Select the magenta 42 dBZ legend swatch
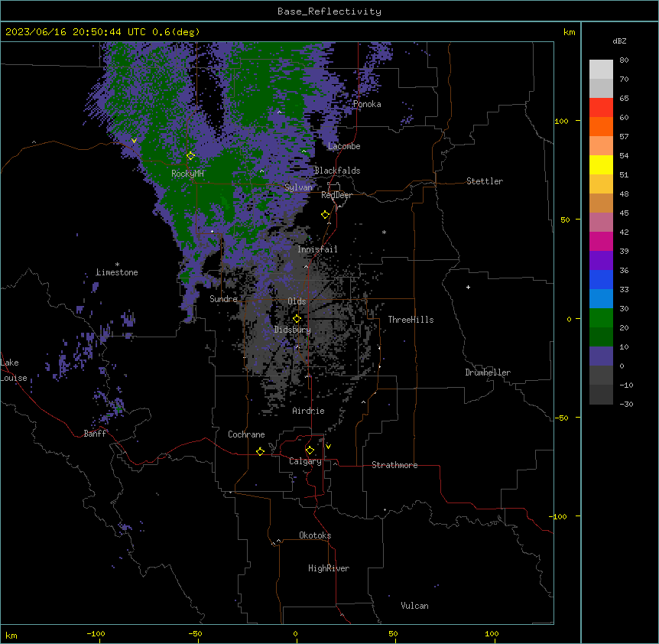 coord(601,241)
